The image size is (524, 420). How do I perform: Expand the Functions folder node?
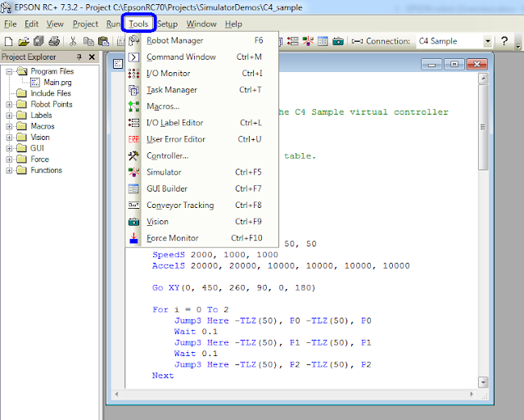pyautogui.click(x=9, y=170)
